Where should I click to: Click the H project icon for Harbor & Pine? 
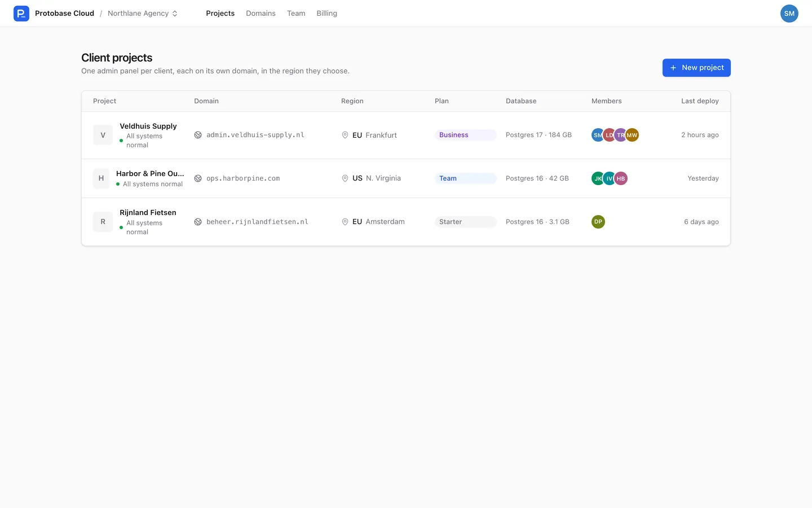(x=101, y=178)
